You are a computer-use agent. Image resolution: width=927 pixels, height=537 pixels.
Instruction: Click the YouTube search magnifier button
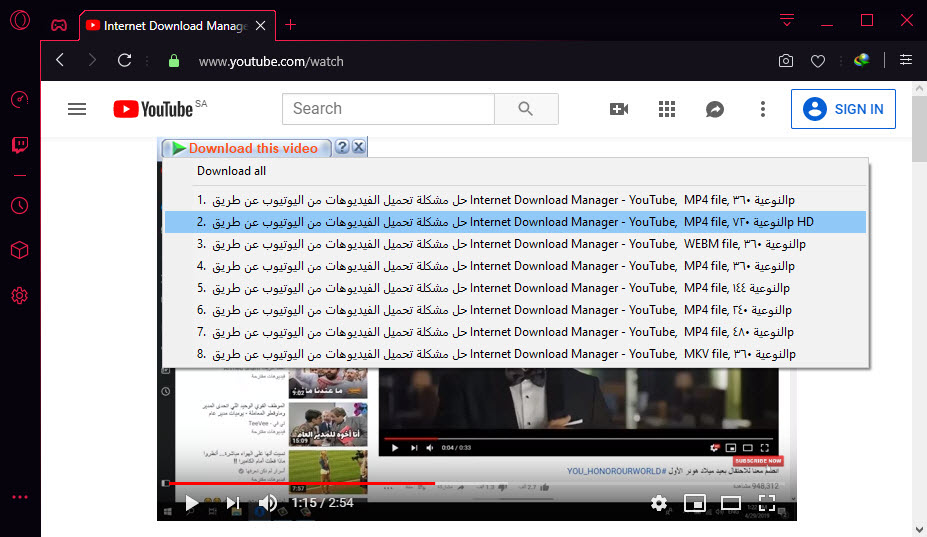tap(526, 109)
